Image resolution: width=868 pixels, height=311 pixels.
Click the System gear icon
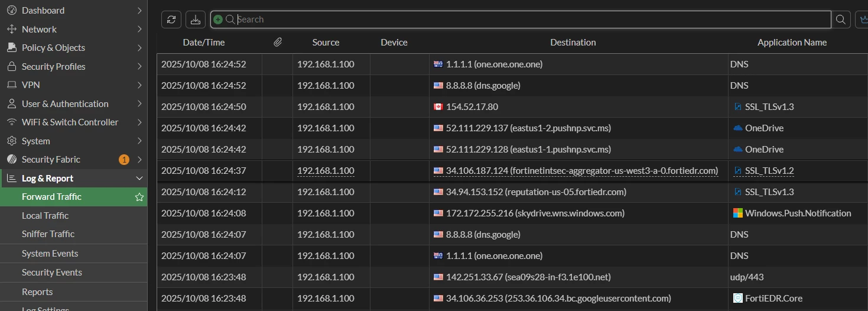(x=11, y=141)
